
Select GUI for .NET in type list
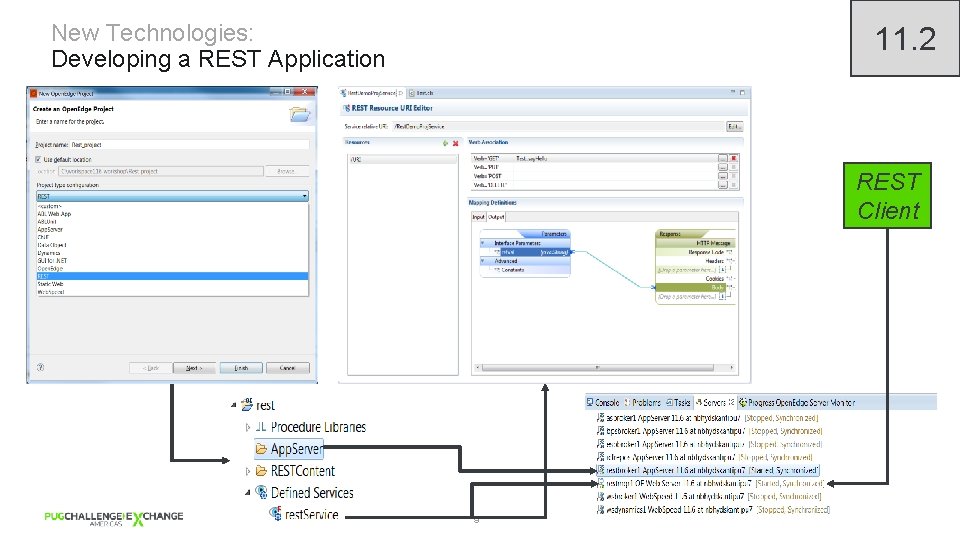tap(172, 260)
